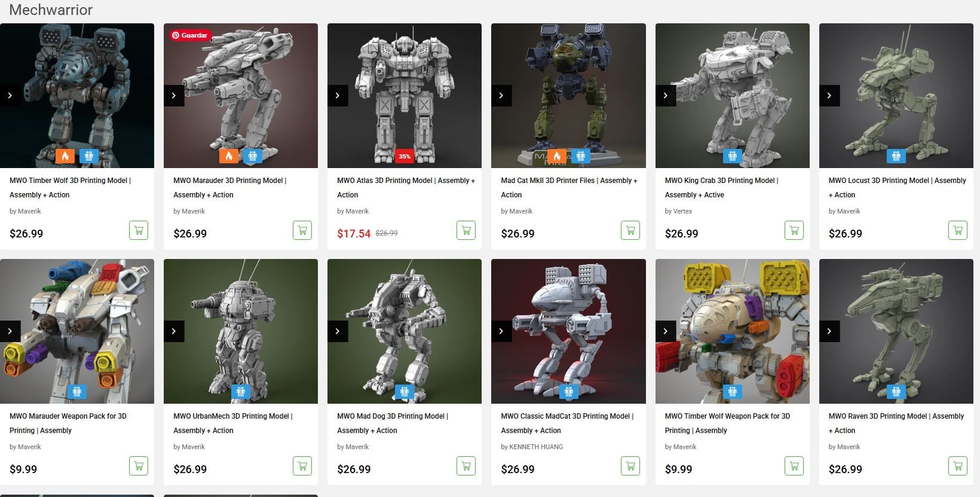The height and width of the screenshot is (497, 980).
Task: Click blue assembly icon on Mad Dog image
Action: [x=405, y=392]
